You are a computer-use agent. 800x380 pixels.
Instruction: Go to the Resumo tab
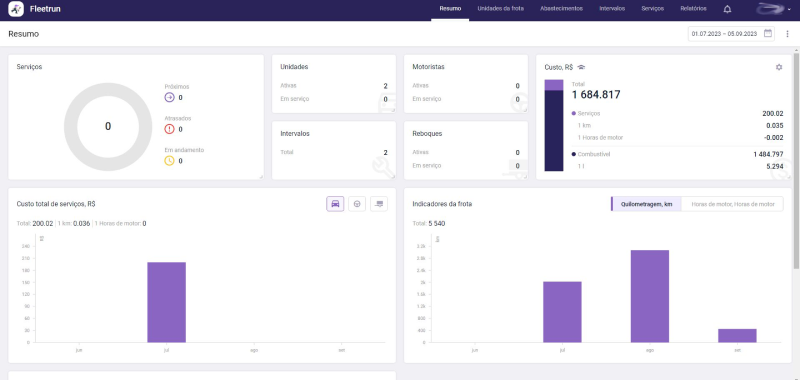pos(450,9)
